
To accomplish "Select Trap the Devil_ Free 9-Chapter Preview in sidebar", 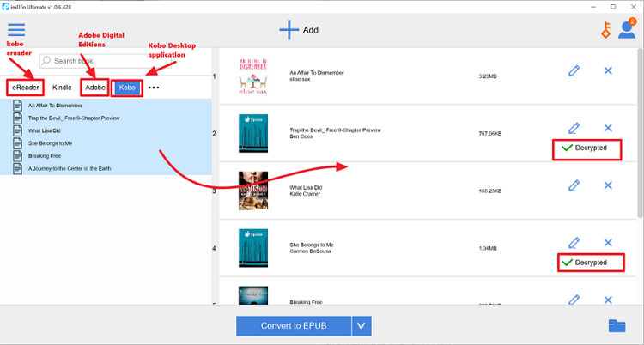I will point(74,118).
